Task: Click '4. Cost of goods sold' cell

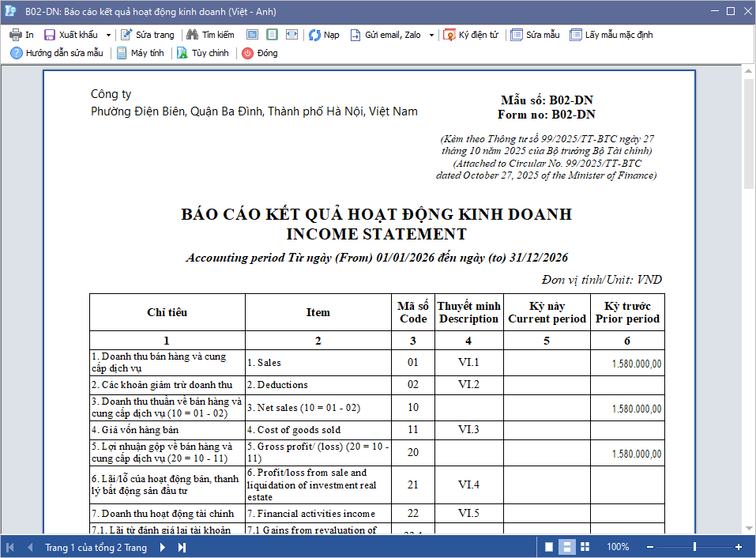Action: tap(318, 430)
